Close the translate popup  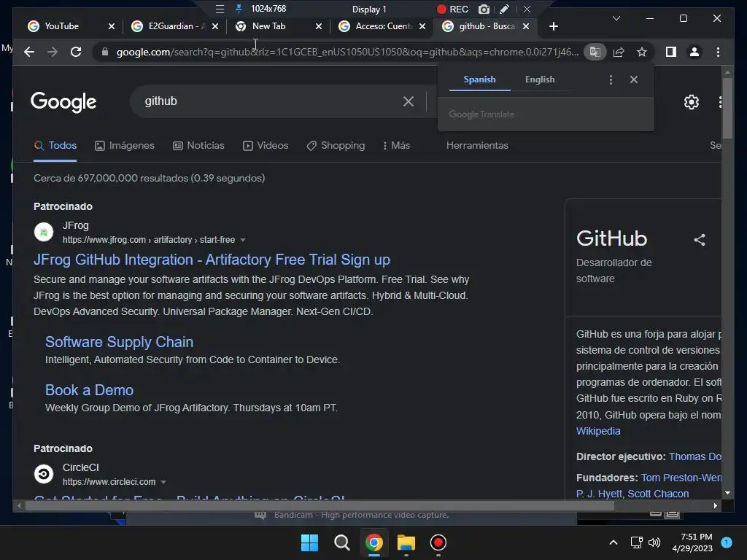coord(634,79)
